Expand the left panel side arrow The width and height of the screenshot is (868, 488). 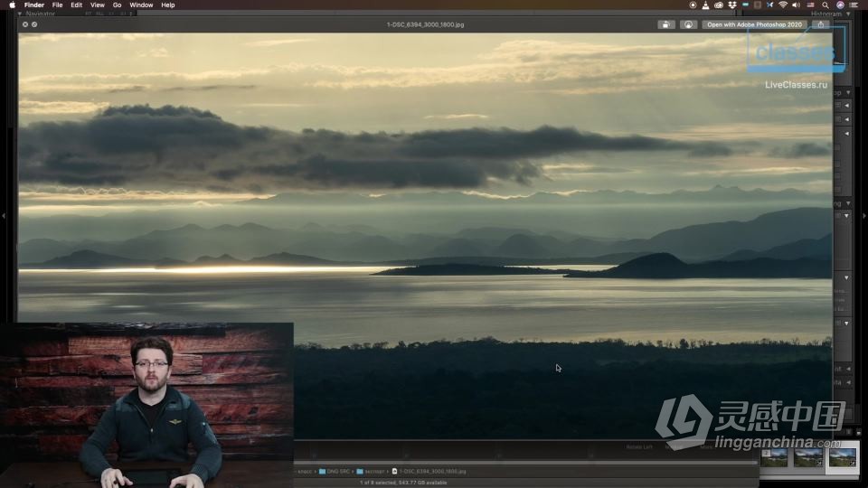[4, 216]
